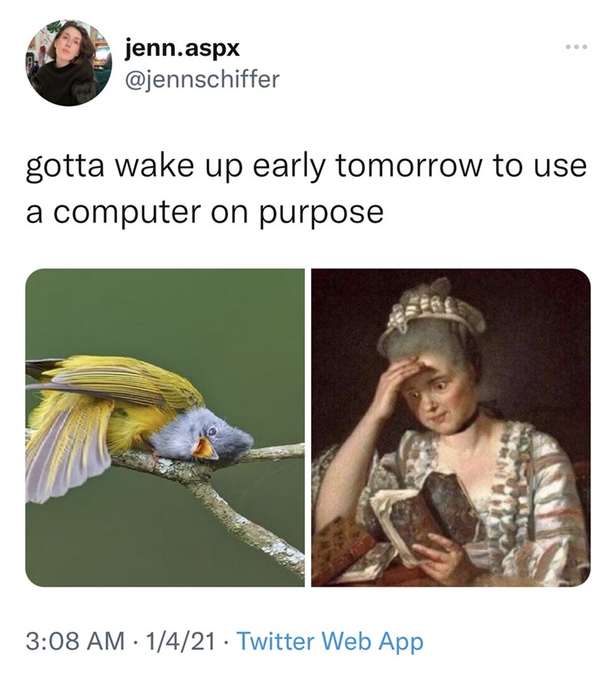Open the @jennschiffer handle link

coord(202,79)
